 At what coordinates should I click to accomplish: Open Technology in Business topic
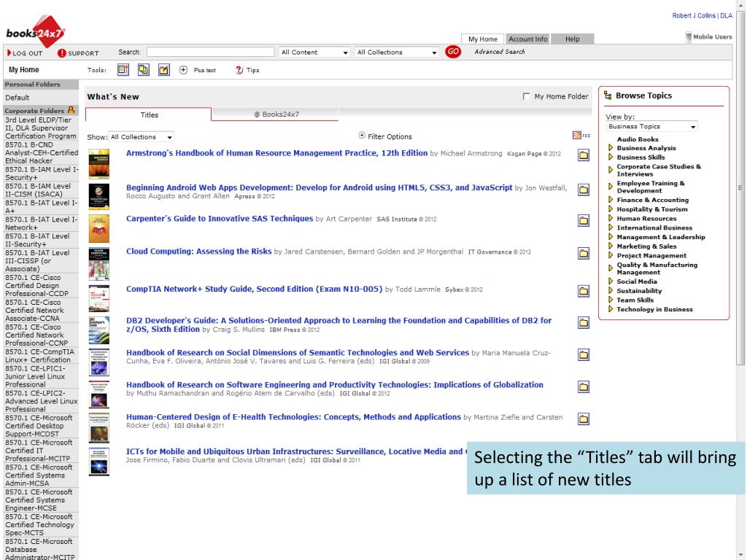pos(654,309)
